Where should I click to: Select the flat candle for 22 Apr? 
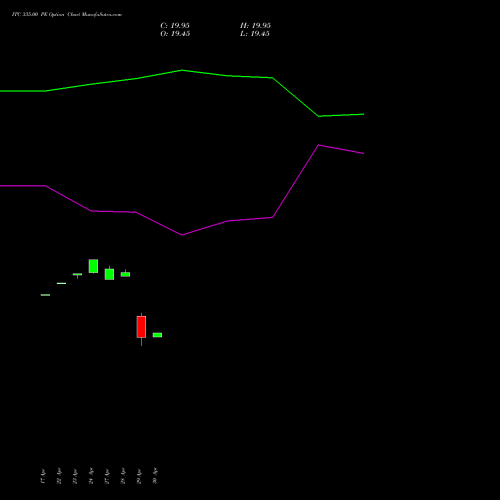tap(61, 283)
